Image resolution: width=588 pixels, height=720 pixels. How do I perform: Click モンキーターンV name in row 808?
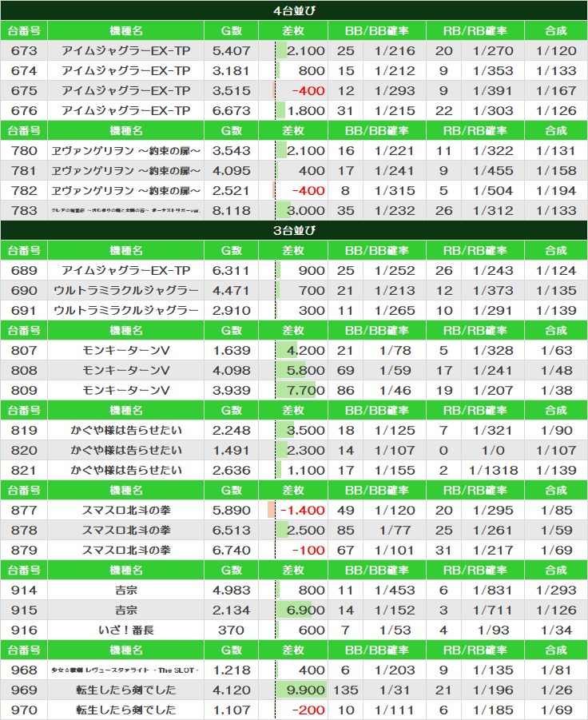[x=125, y=370]
